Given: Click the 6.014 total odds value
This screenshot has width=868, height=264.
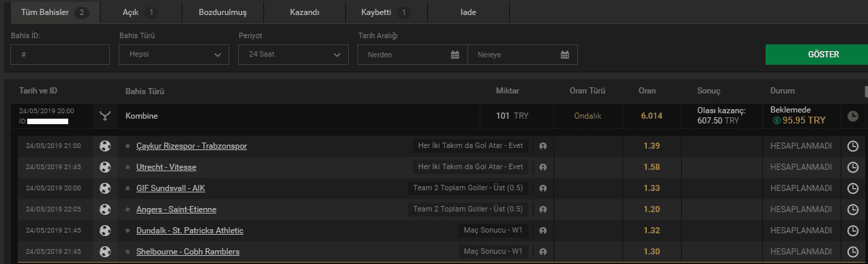Looking at the screenshot, I should coord(652,116).
